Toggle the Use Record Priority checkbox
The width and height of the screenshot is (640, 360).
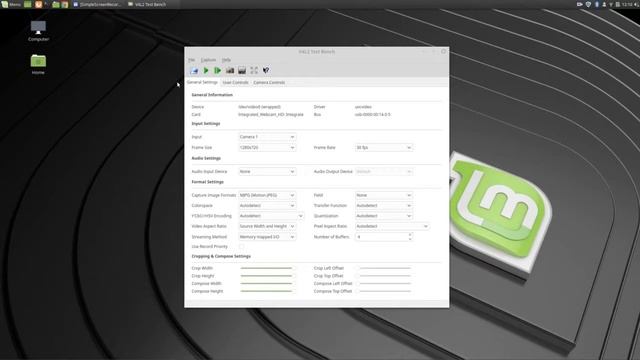tap(242, 247)
